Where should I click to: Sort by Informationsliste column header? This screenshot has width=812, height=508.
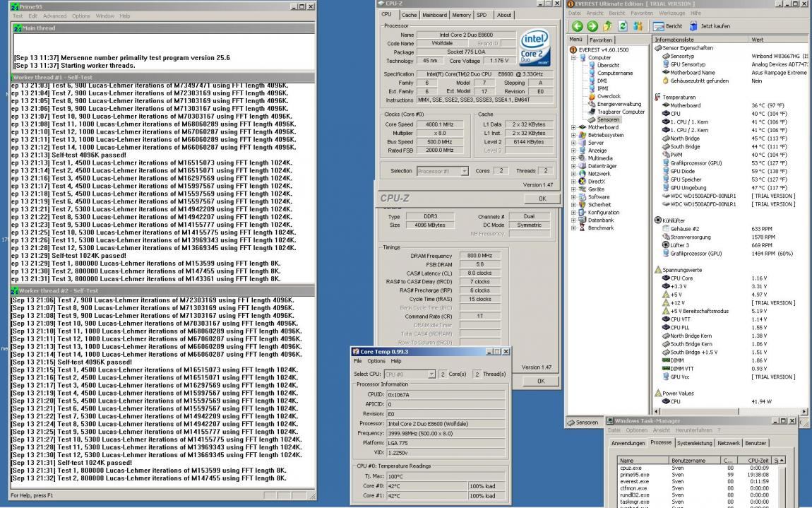point(700,40)
